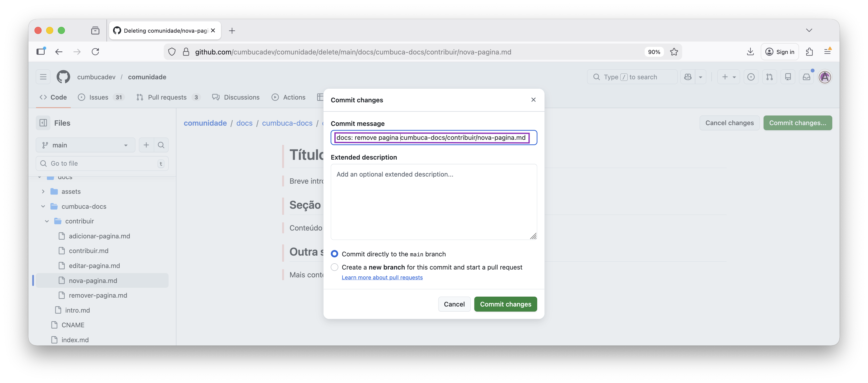Image resolution: width=868 pixels, height=383 pixels.
Task: Search files with magnifier icon beside branch
Action: (x=161, y=145)
